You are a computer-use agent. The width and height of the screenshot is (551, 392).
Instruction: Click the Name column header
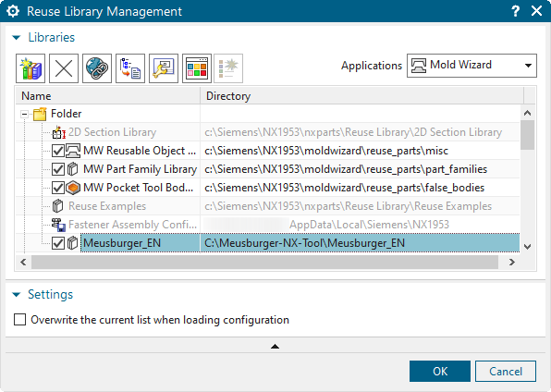[x=108, y=95]
